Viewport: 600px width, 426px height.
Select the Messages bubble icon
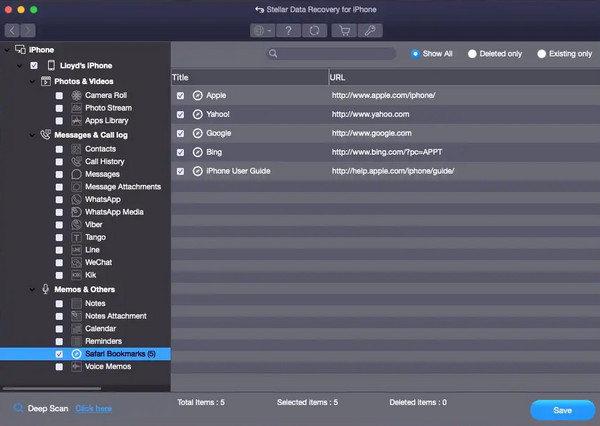(77, 174)
